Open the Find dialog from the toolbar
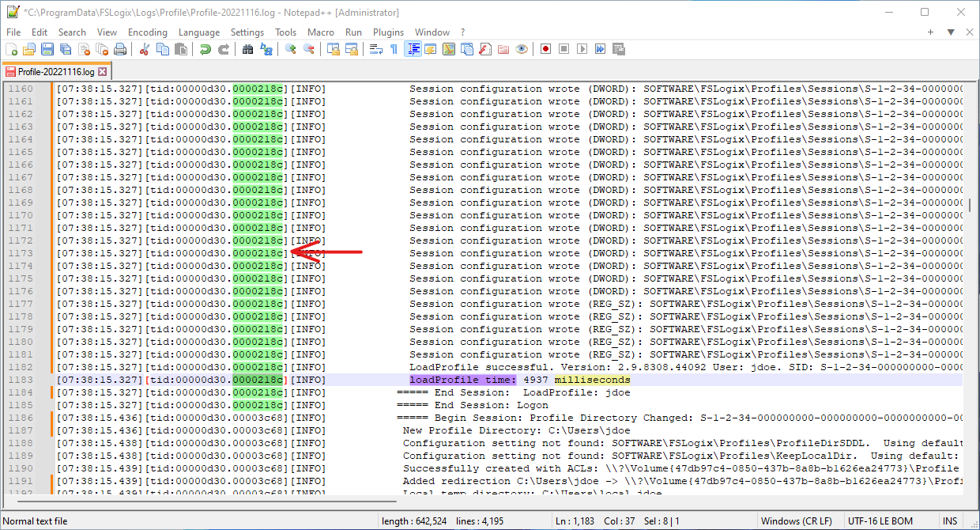The image size is (980, 530). pos(247,49)
